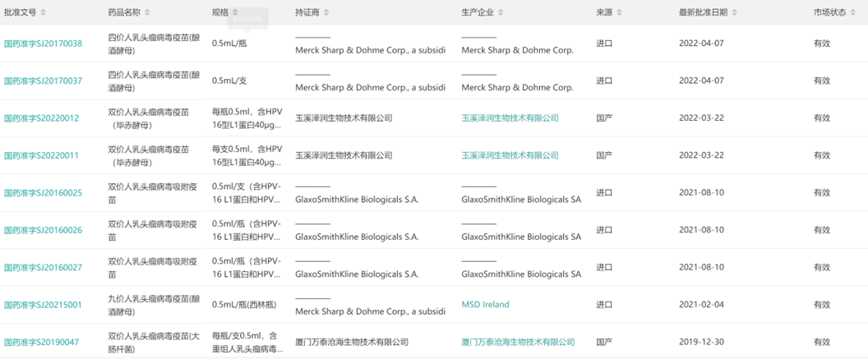
Task: Open the 国药准字S20190047 entry
Action: pyautogui.click(x=41, y=342)
